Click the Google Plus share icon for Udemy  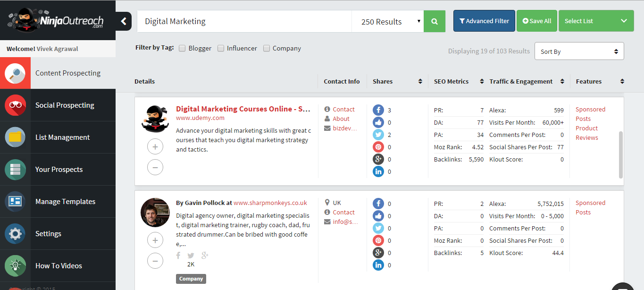[378, 159]
